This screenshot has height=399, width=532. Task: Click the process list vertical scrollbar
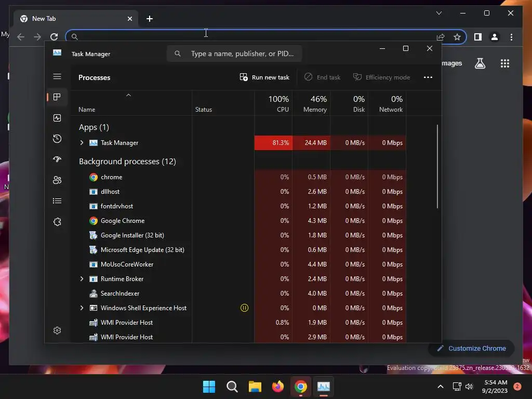[x=437, y=166]
